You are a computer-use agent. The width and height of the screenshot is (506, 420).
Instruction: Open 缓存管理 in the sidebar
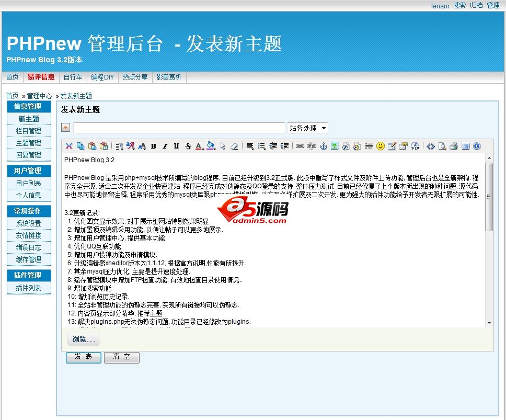point(29,259)
